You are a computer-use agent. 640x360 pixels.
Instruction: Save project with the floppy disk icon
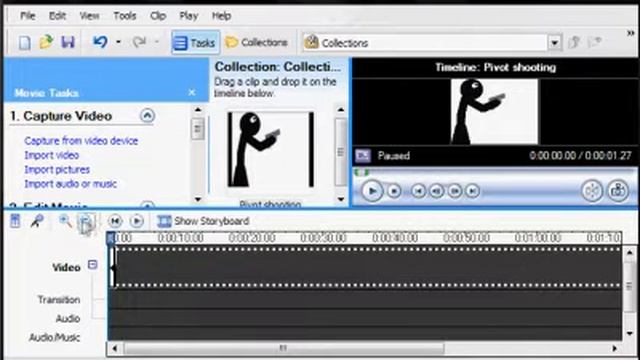[x=68, y=42]
